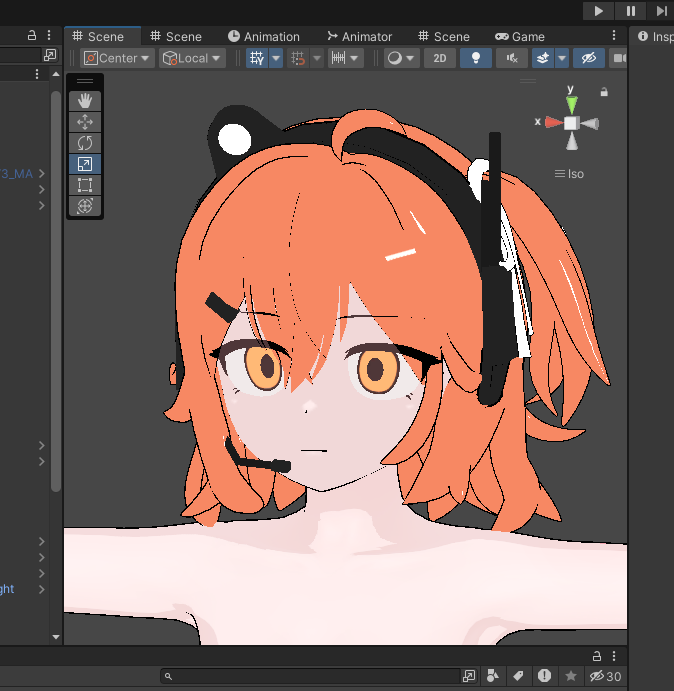Click the gray bottom gizmo cone

pos(572,142)
